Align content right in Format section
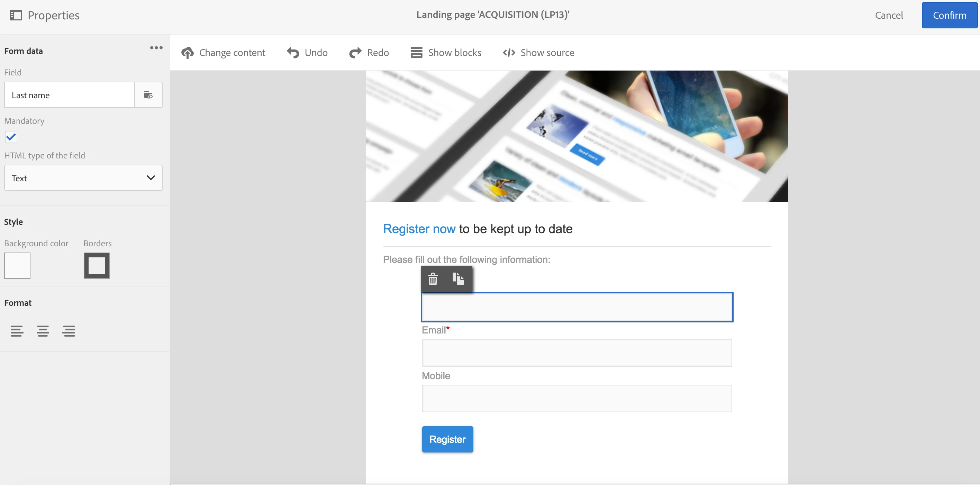Image resolution: width=980 pixels, height=485 pixels. [x=69, y=331]
